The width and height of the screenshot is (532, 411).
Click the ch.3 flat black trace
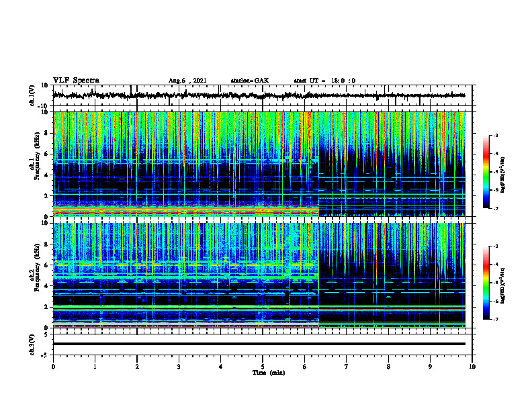[259, 344]
